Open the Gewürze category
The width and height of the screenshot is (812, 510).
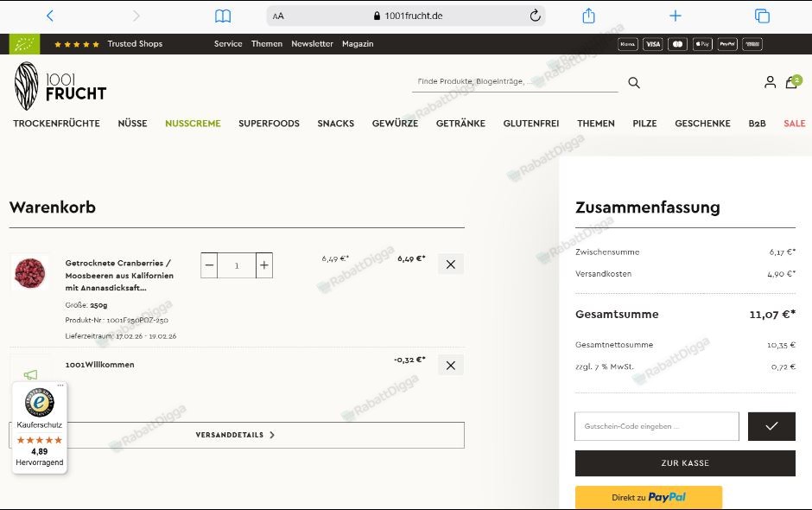[395, 124]
